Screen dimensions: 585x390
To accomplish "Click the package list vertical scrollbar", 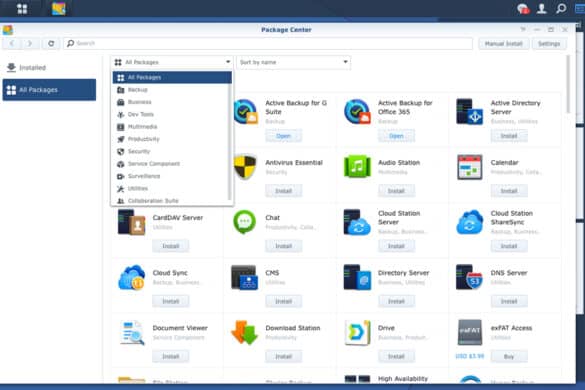I will [568, 84].
